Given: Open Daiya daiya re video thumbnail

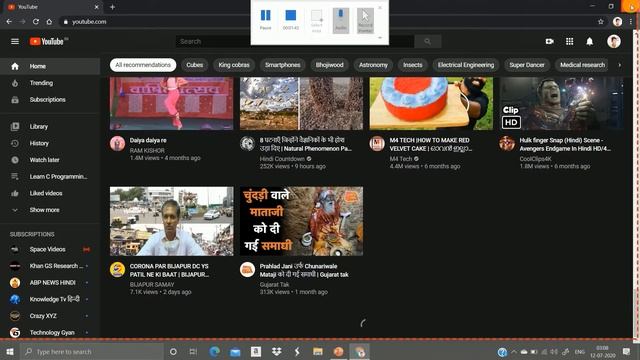Looking at the screenshot, I should click(171, 103).
